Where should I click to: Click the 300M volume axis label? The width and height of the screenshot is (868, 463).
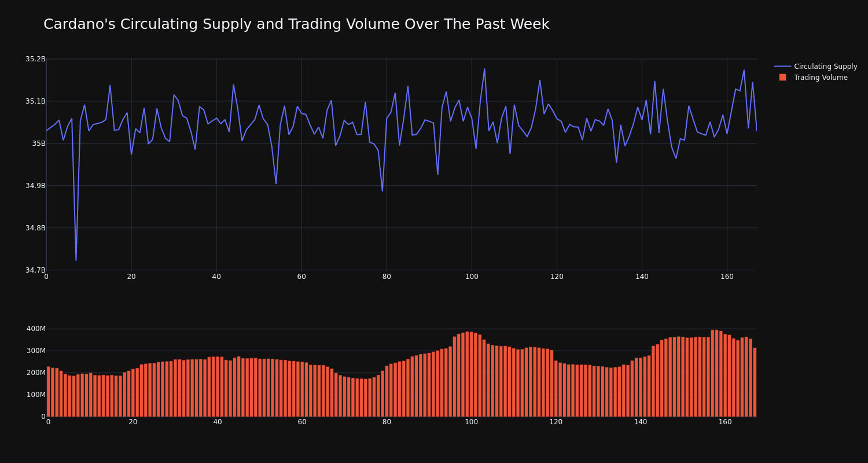pos(35,351)
